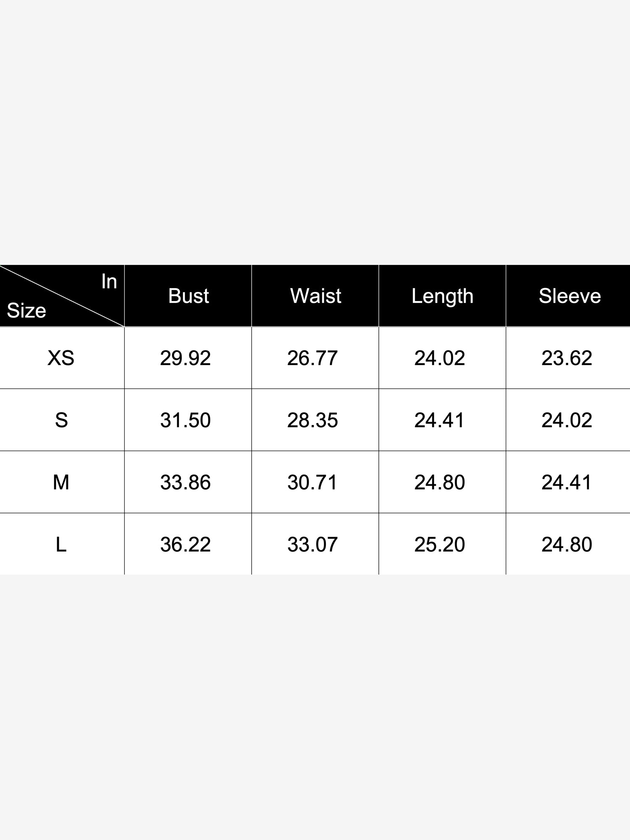Click the Bust column header
This screenshot has width=630, height=840.
tap(188, 296)
